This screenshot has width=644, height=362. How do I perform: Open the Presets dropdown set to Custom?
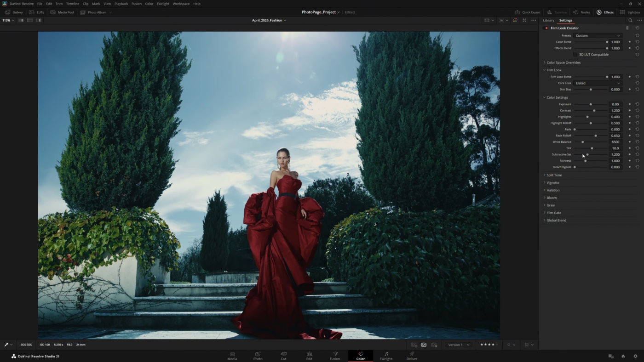598,36
